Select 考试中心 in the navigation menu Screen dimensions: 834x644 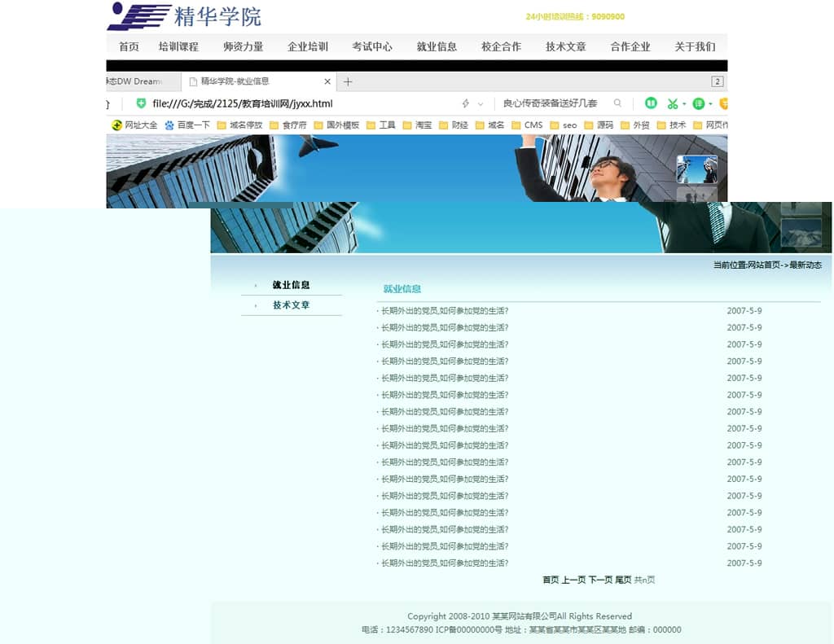(372, 46)
